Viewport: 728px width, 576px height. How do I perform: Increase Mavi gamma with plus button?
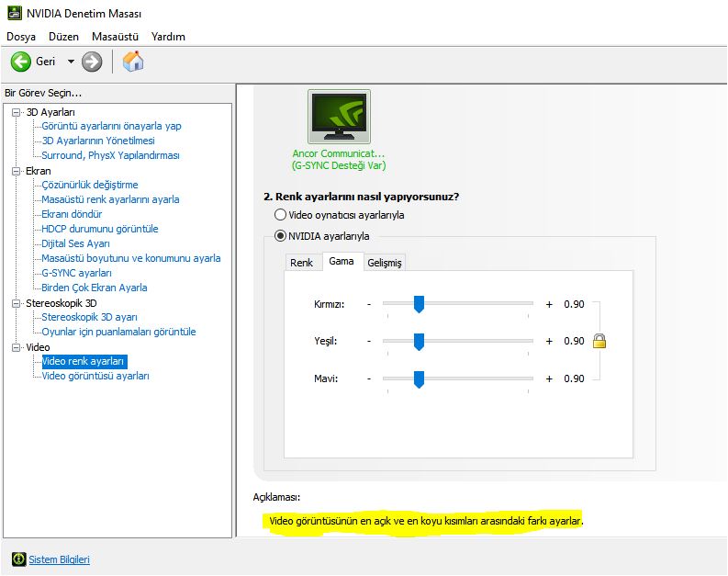(549, 378)
